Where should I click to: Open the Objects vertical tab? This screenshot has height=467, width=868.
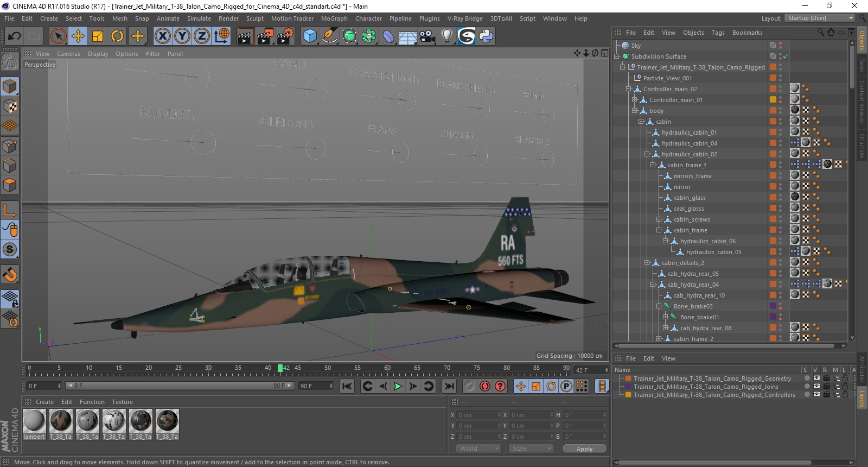pos(862,40)
